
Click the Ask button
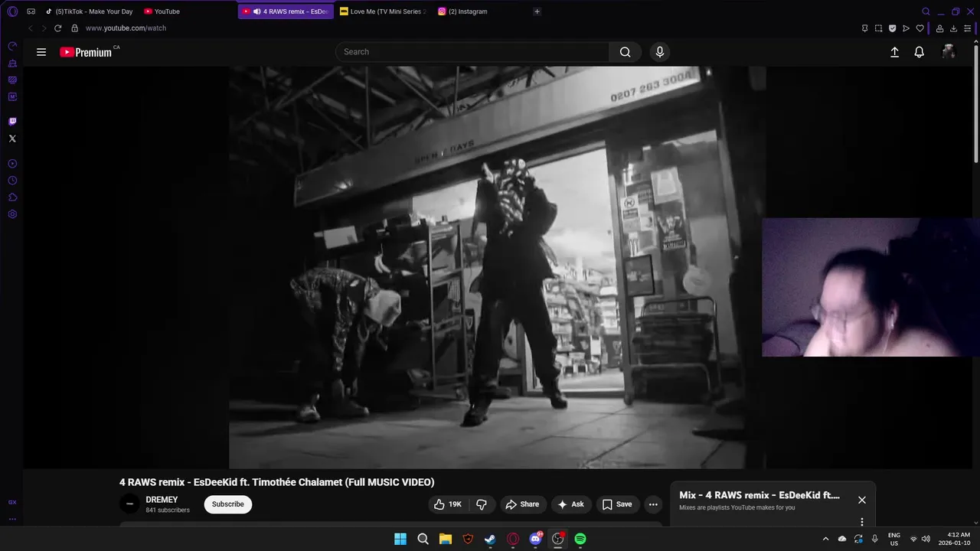click(x=571, y=504)
